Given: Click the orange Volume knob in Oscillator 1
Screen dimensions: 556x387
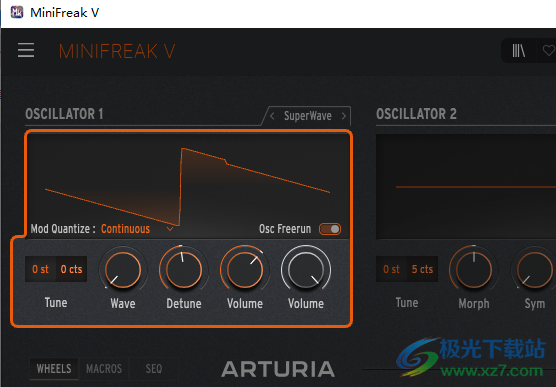Looking at the screenshot, I should pyautogui.click(x=245, y=269).
